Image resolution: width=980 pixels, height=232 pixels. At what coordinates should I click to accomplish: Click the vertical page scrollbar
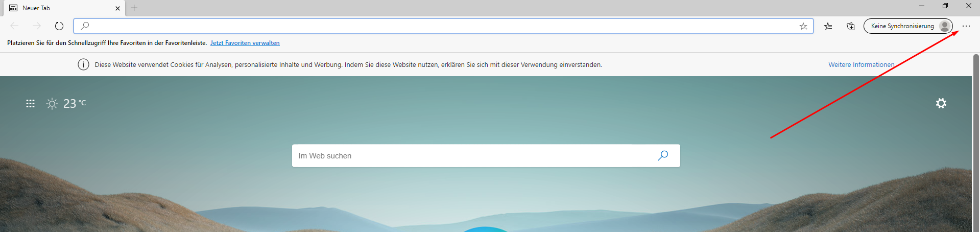click(x=976, y=143)
